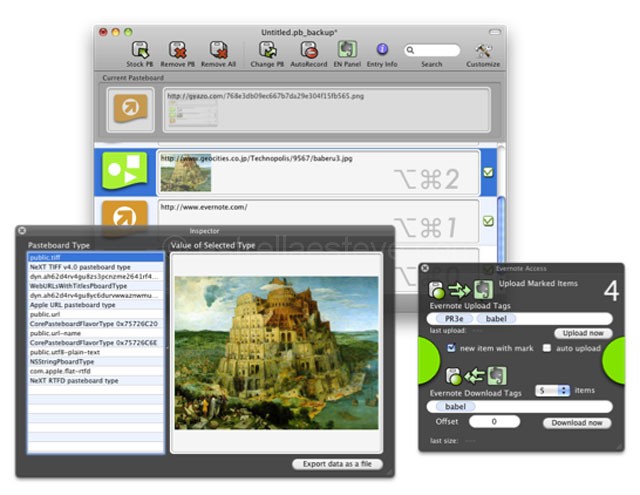Click the Tower of Babel image preview in Inspector
The width and height of the screenshot is (640, 495).
click(277, 353)
